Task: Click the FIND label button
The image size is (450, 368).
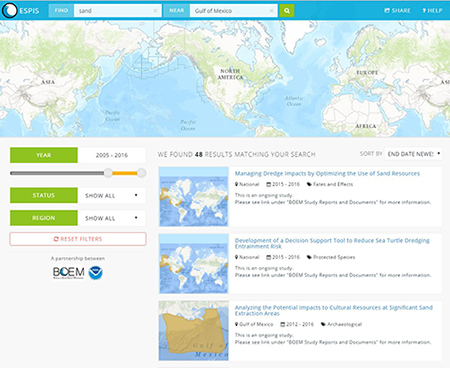Action: tap(61, 11)
